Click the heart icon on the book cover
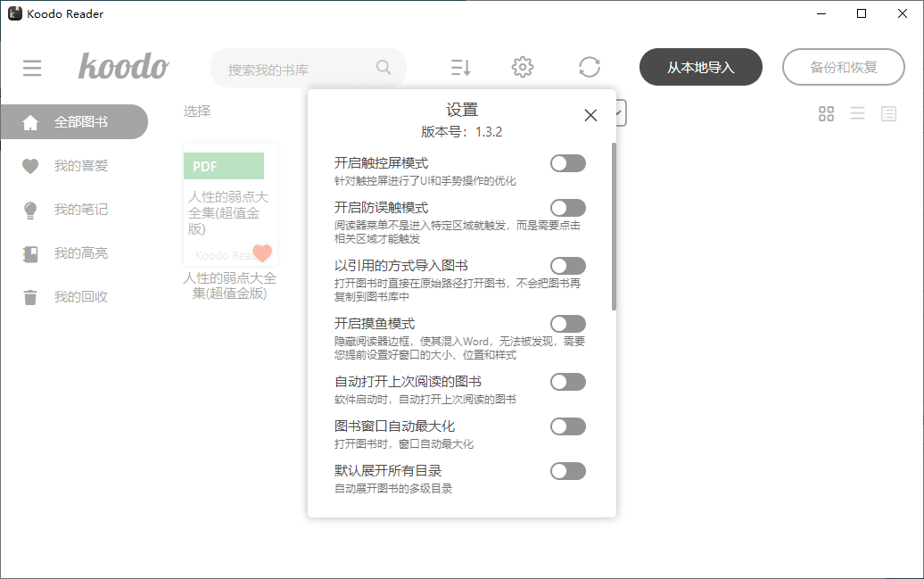The width and height of the screenshot is (924, 579). point(264,254)
